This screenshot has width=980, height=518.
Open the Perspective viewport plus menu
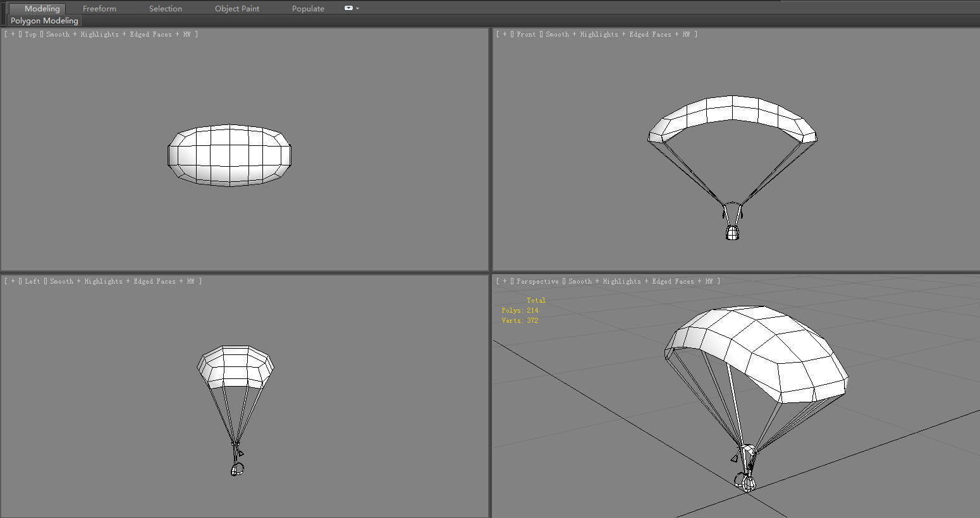(505, 281)
